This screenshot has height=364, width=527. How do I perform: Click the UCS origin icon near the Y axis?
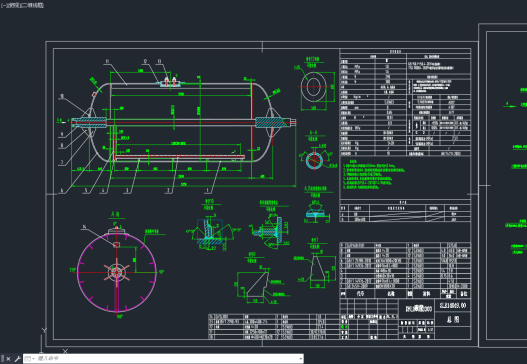pyautogui.click(x=41, y=342)
